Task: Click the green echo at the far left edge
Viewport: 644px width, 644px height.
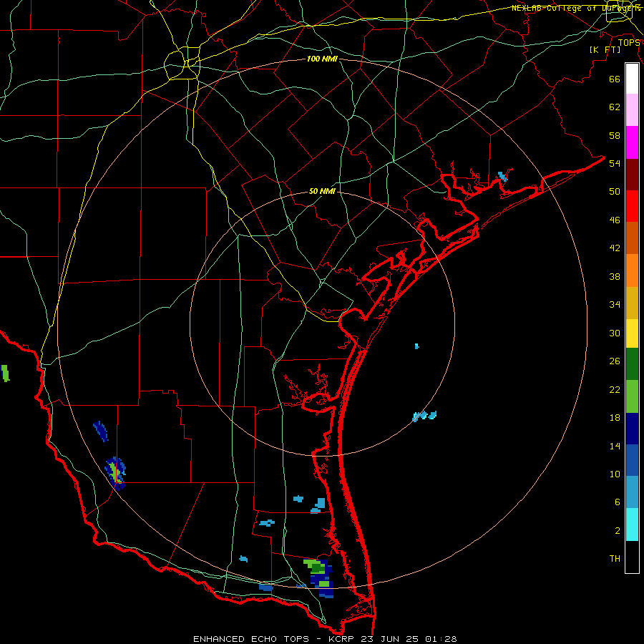Action: tap(5, 373)
